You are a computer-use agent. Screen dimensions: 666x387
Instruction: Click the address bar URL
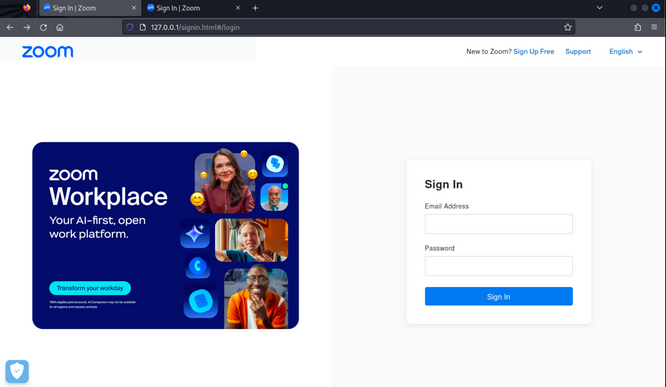195,27
